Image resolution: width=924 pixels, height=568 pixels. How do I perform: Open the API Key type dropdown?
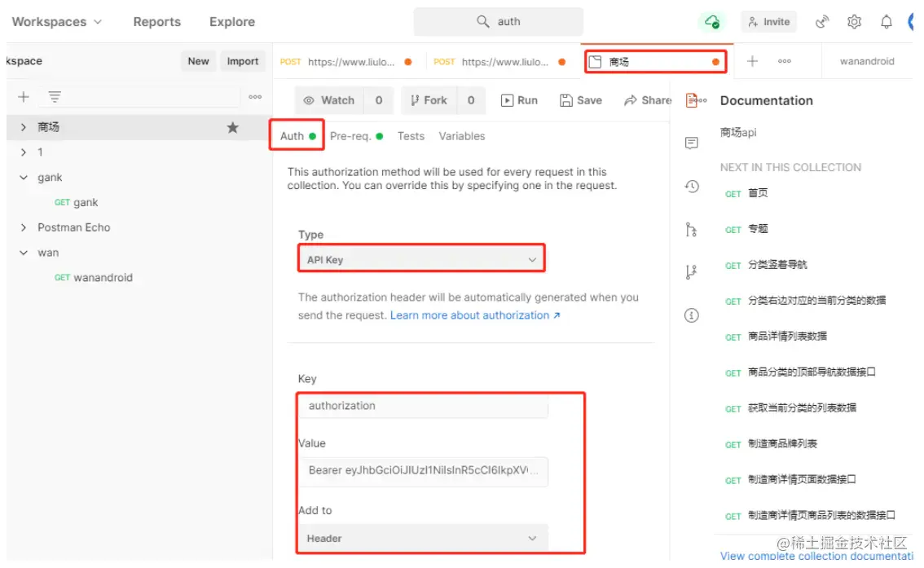pyautogui.click(x=421, y=259)
